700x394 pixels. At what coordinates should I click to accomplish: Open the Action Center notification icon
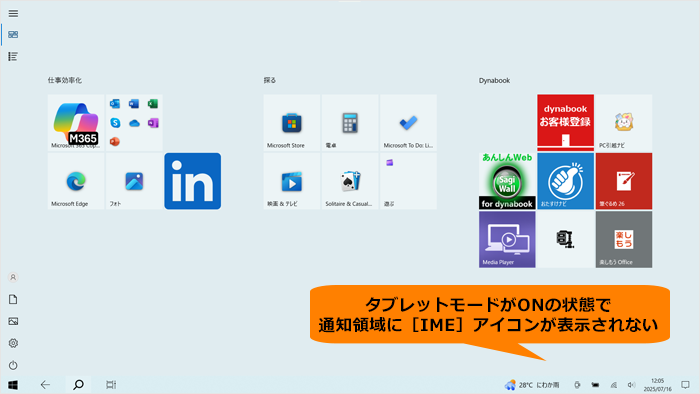click(685, 385)
